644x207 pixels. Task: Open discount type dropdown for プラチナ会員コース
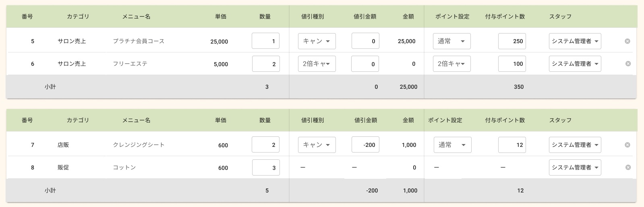(317, 41)
